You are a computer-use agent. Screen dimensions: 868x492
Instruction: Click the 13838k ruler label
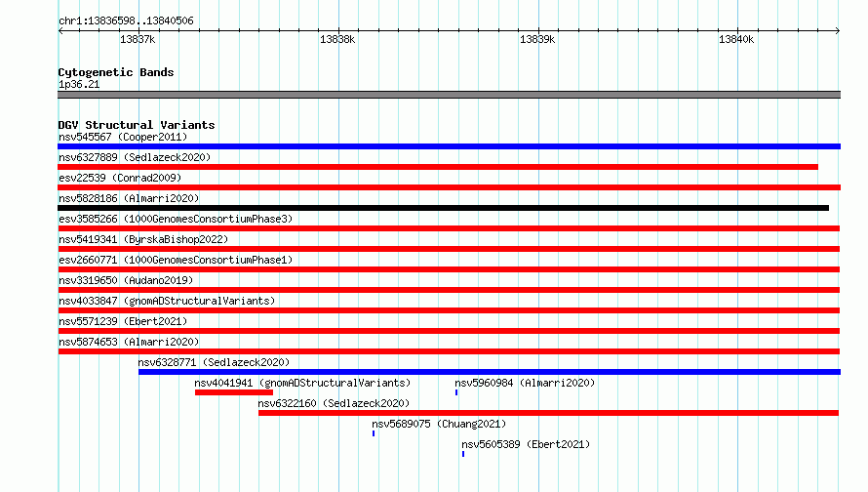coord(337,39)
